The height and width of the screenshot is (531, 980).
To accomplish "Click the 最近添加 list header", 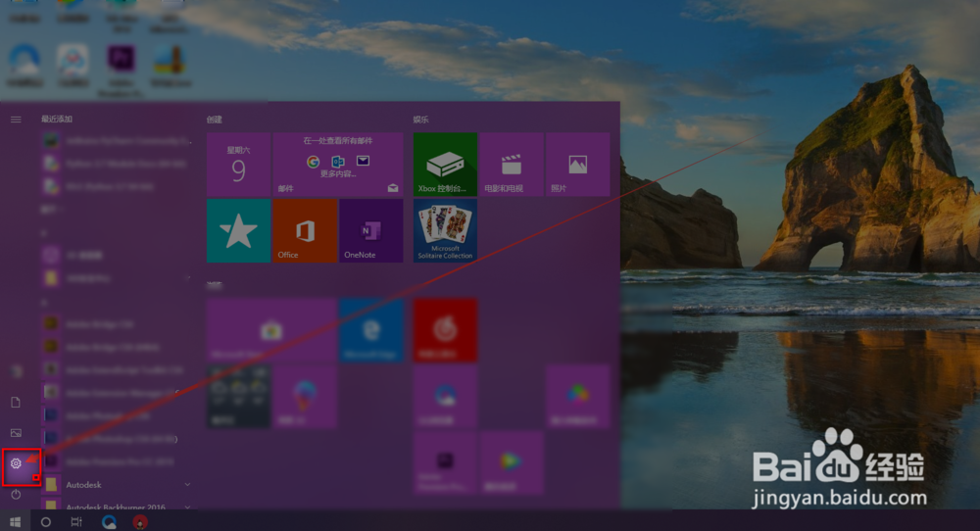I will click(57, 119).
